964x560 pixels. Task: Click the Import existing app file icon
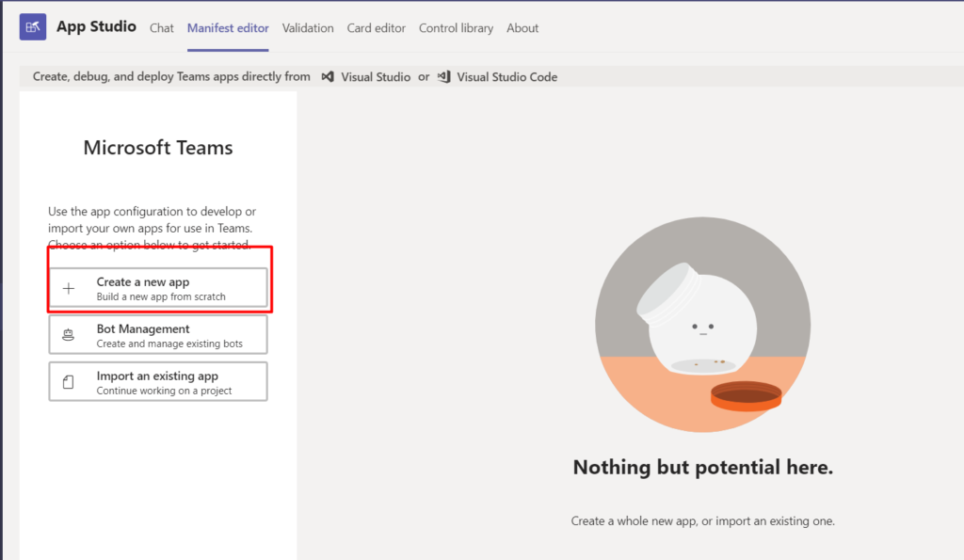click(69, 382)
